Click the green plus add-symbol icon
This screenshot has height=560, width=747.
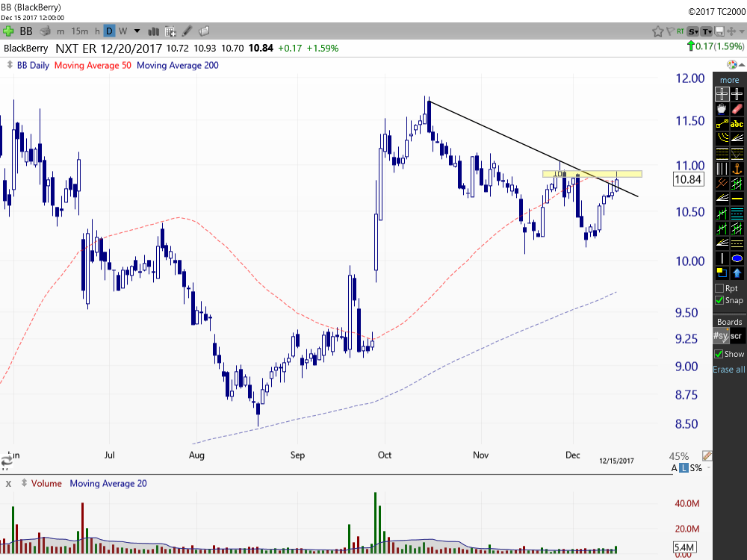pyautogui.click(x=8, y=31)
